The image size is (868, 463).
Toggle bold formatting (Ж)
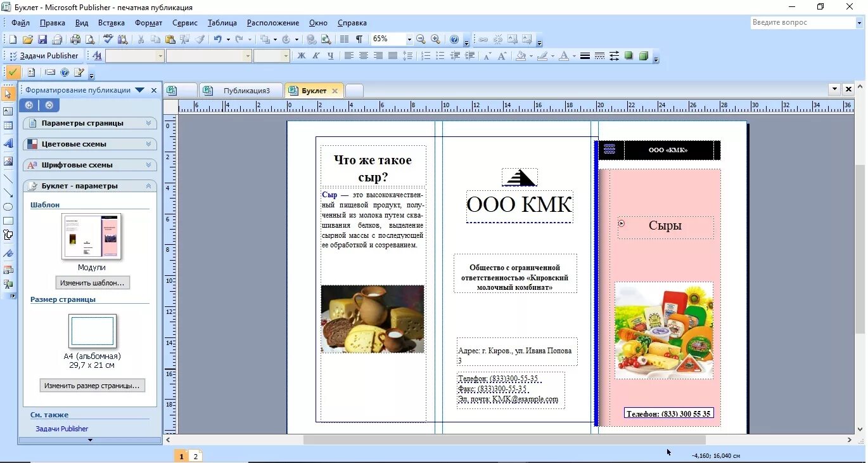(x=302, y=56)
